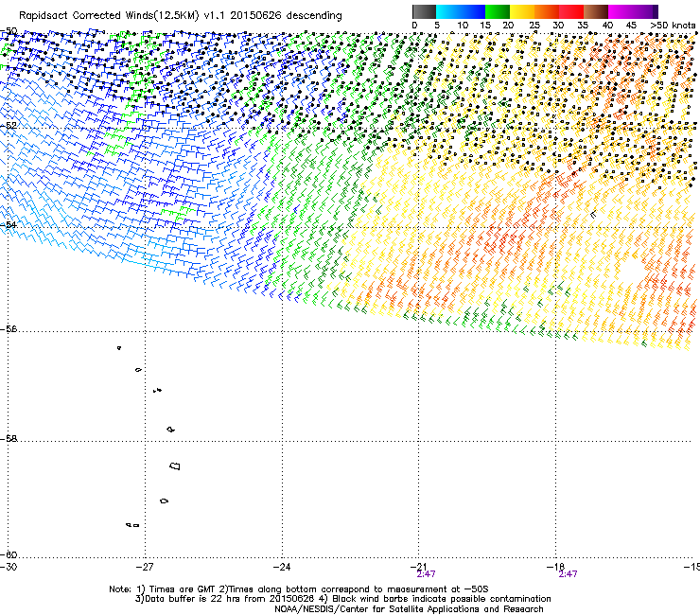This screenshot has width=700, height=615.
Task: Click the -56 latitude axis label
Action: click(x=9, y=328)
